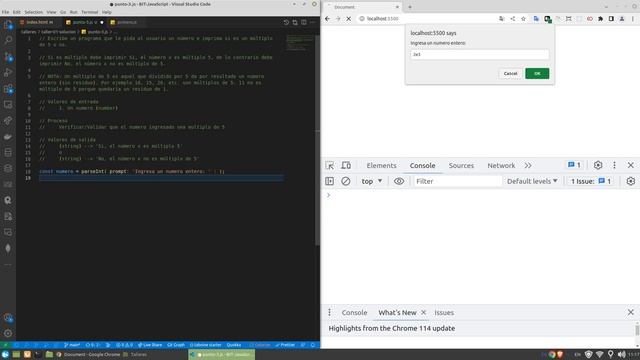640x360 pixels.
Task: Open the Accounts icon in VS Code
Action: (8, 318)
